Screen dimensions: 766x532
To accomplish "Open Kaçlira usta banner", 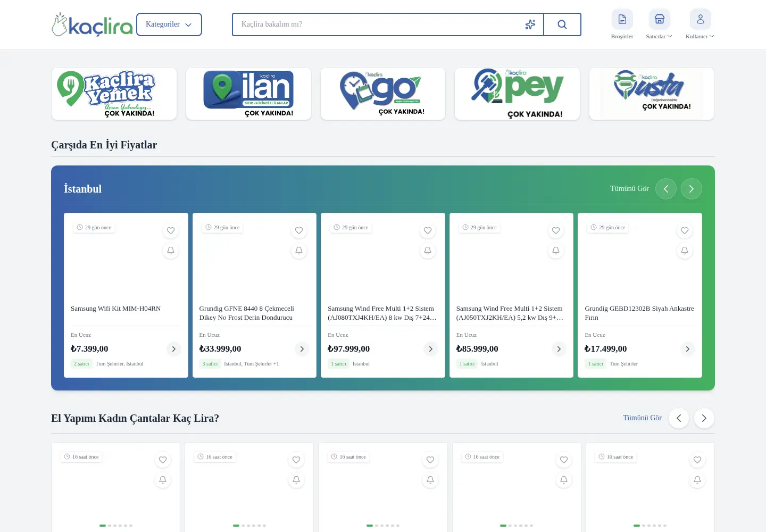I will (652, 94).
